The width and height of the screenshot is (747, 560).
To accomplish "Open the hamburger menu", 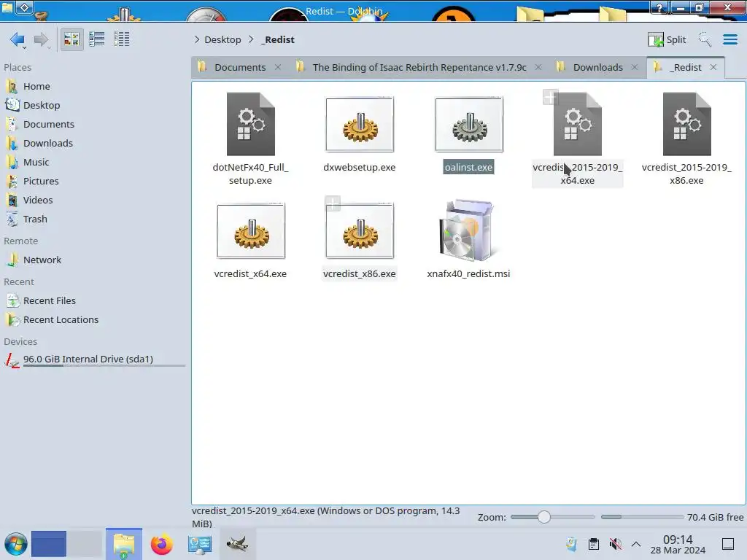I will pos(730,39).
